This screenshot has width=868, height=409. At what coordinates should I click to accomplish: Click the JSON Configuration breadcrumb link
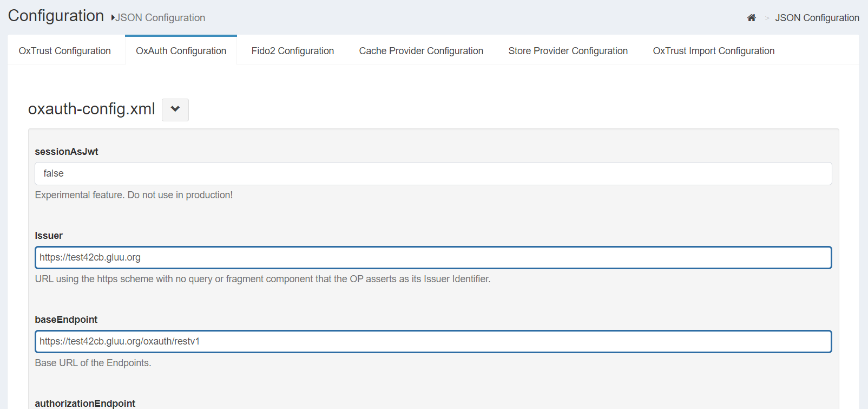coord(817,18)
